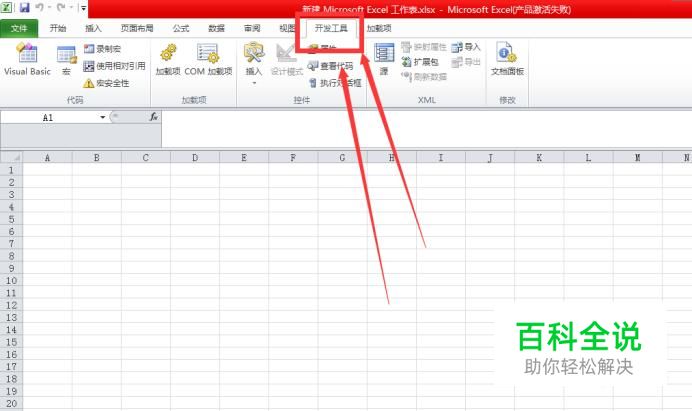Switch to the 公式 tab
The image size is (692, 411).
click(181, 28)
